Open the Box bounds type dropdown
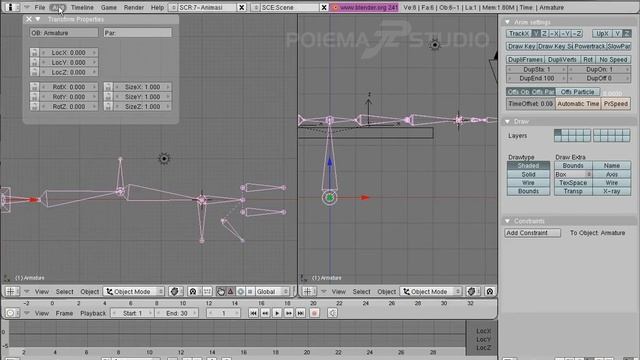The height and width of the screenshot is (360, 640). click(x=573, y=174)
